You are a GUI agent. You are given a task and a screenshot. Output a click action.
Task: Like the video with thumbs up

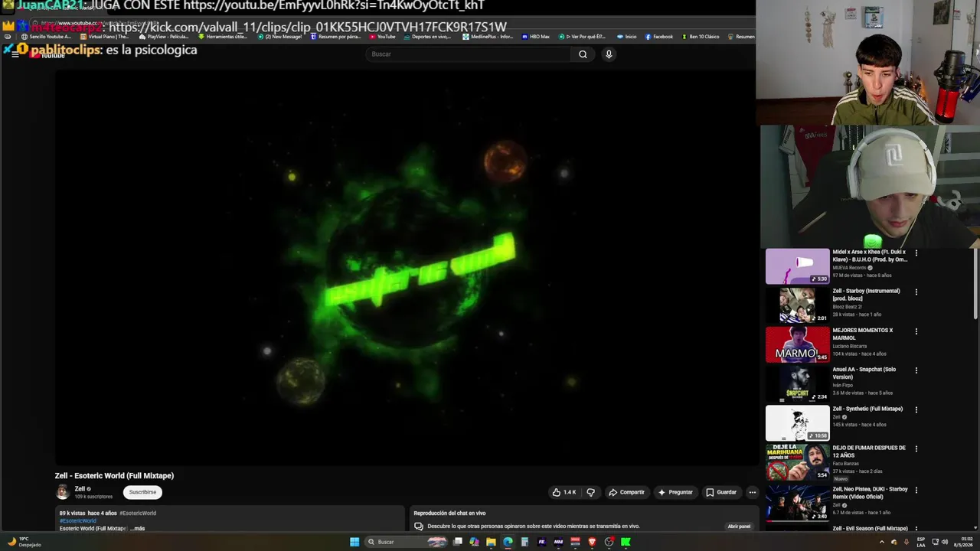(x=563, y=492)
